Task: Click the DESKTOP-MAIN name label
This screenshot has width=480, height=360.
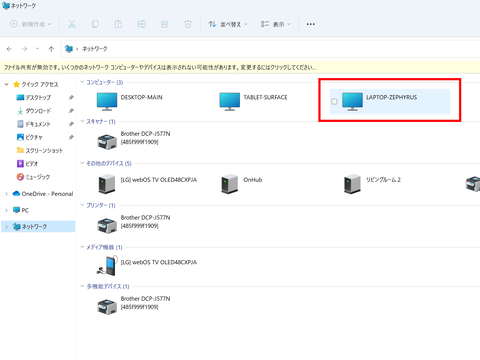Action: (x=142, y=97)
